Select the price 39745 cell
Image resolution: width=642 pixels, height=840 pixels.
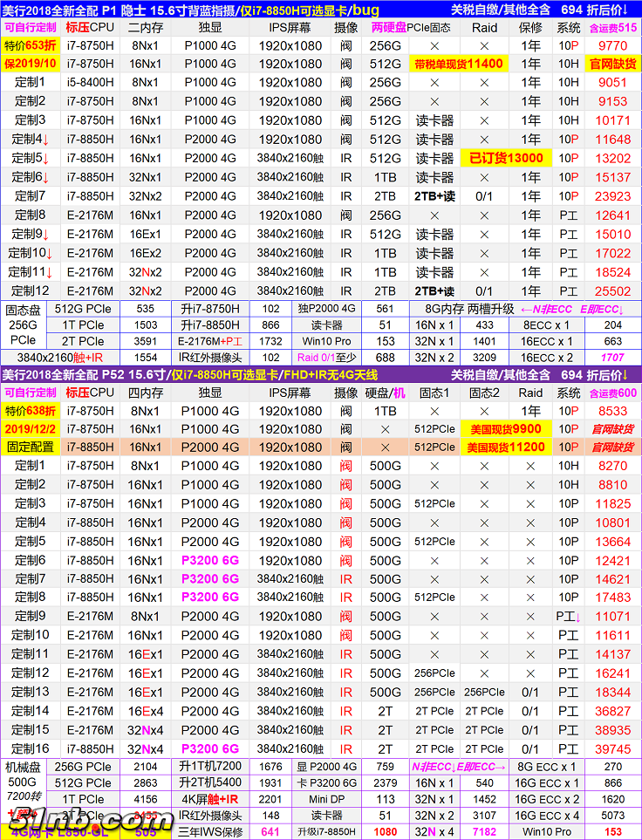point(612,749)
